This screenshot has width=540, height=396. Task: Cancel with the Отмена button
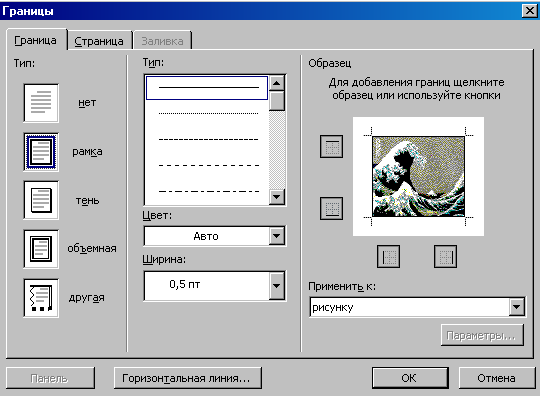[497, 378]
